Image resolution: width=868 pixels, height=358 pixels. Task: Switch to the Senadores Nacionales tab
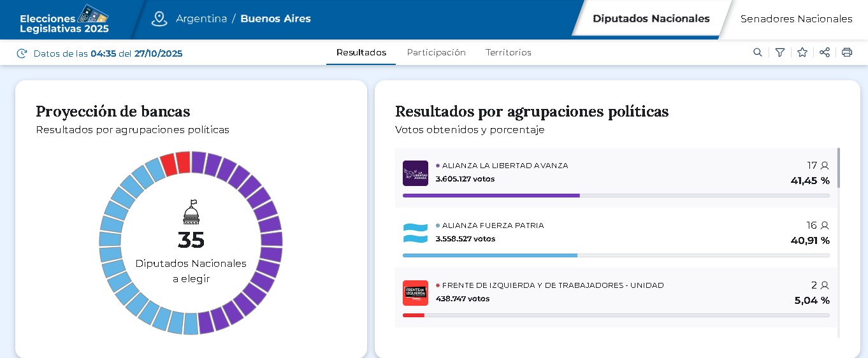[796, 19]
